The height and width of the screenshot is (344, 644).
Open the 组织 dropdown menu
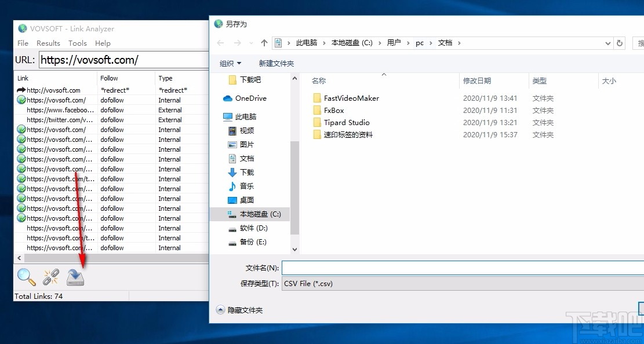228,63
